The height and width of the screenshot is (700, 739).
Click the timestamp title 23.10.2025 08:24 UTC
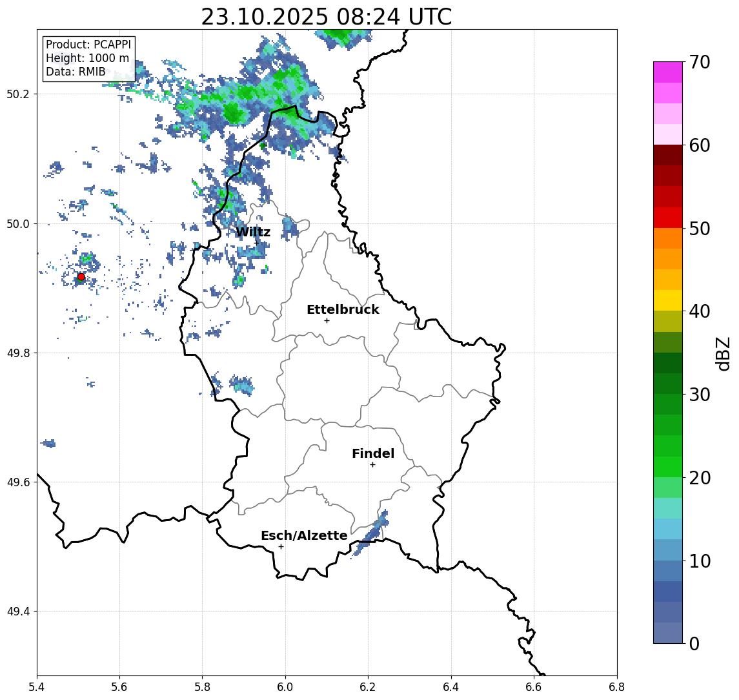327,17
